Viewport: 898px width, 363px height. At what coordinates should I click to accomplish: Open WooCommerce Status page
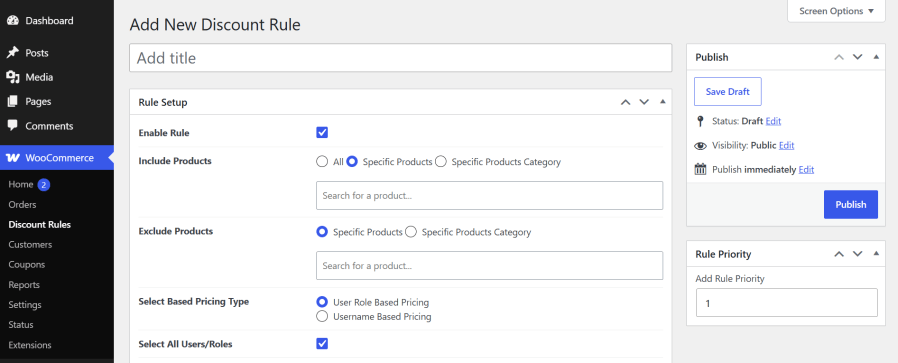pyautogui.click(x=21, y=325)
